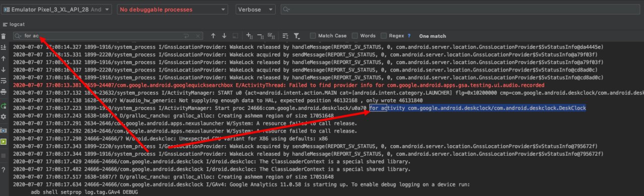Click the scroll to end icon
The image size is (644, 196).
pyautogui.click(x=4, y=47)
